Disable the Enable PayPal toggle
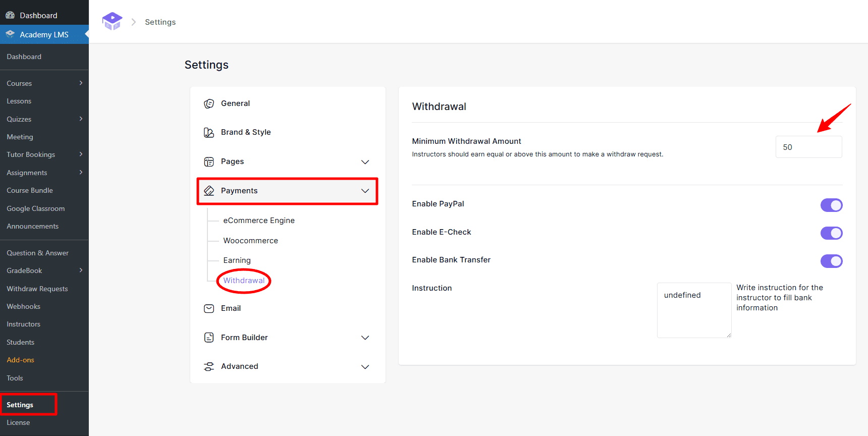Screen dimensions: 868x436 click(831, 205)
